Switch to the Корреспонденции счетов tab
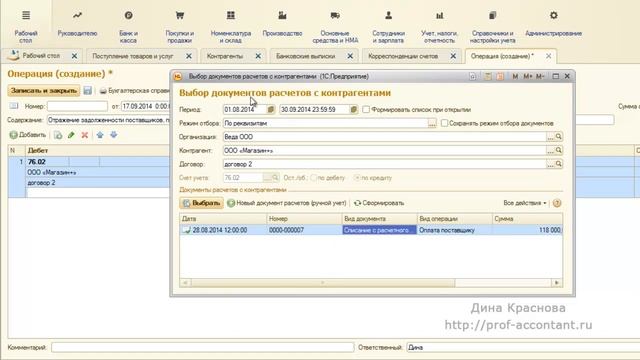640x360 pixels. tap(403, 56)
